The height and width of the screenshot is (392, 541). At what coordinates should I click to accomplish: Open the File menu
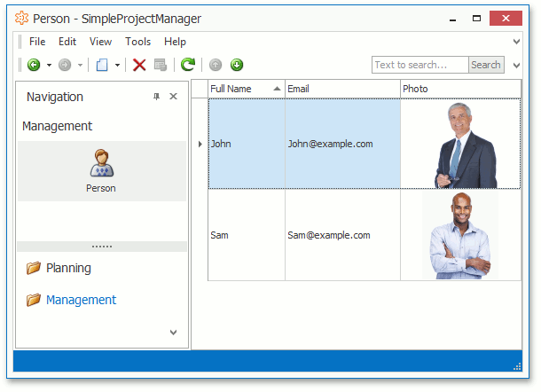pyautogui.click(x=37, y=42)
